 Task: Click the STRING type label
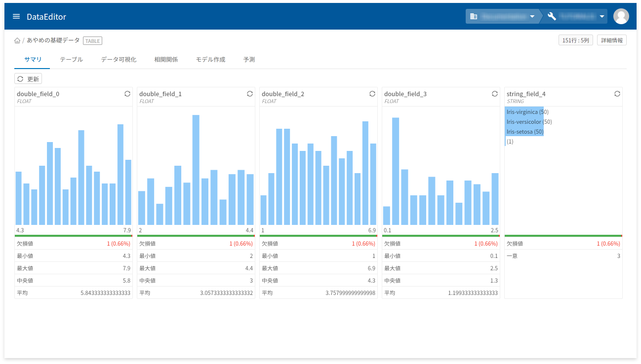point(515,101)
